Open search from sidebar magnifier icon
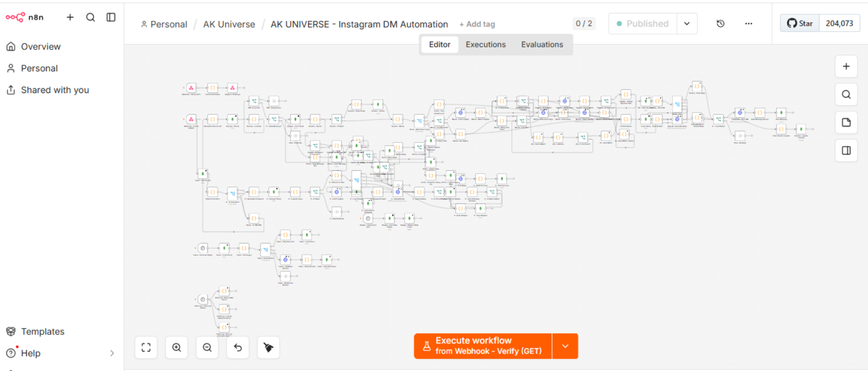Image resolution: width=868 pixels, height=371 pixels. point(91,17)
